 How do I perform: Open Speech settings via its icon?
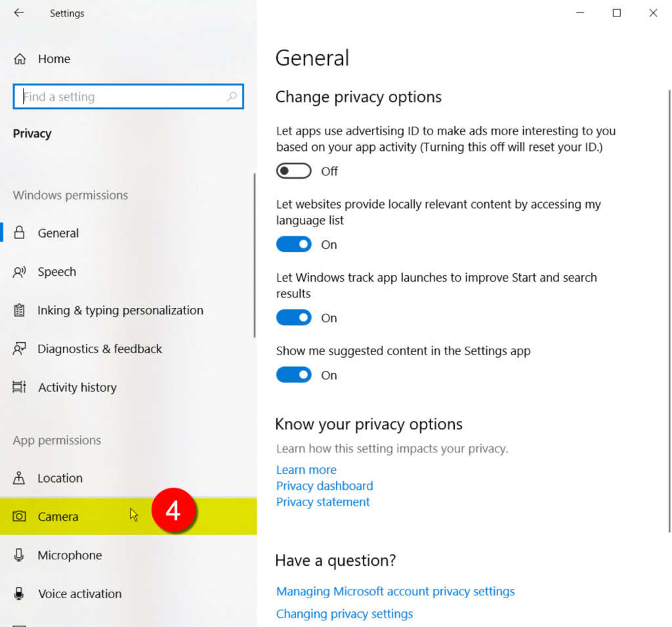click(20, 272)
